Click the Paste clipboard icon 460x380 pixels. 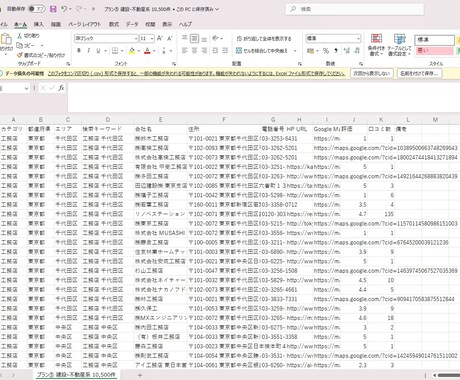pos(6,39)
